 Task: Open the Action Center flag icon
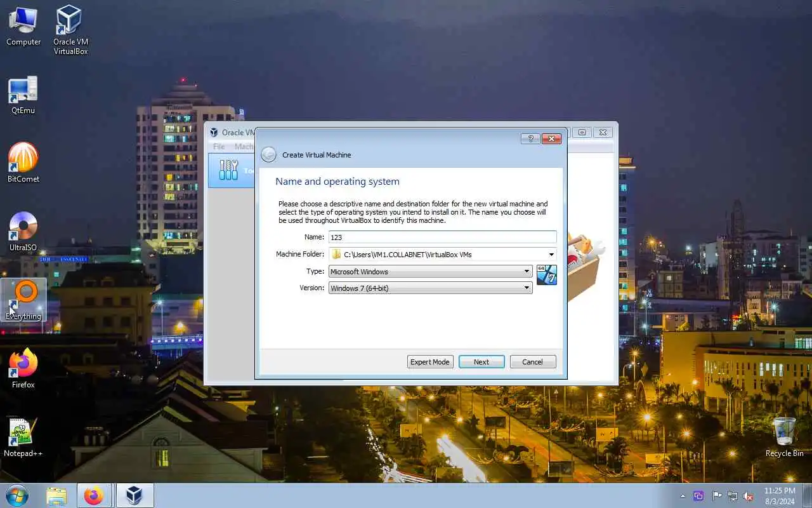pyautogui.click(x=717, y=496)
